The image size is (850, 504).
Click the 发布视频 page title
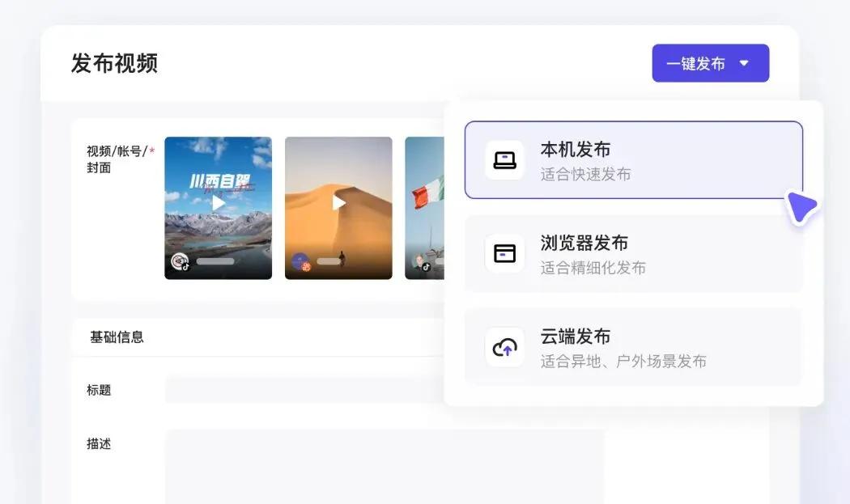114,63
